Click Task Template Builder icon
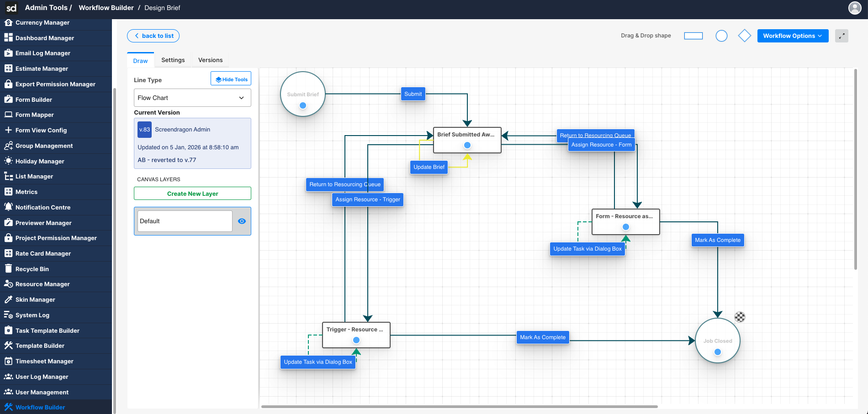Image resolution: width=868 pixels, height=414 pixels. click(8, 330)
